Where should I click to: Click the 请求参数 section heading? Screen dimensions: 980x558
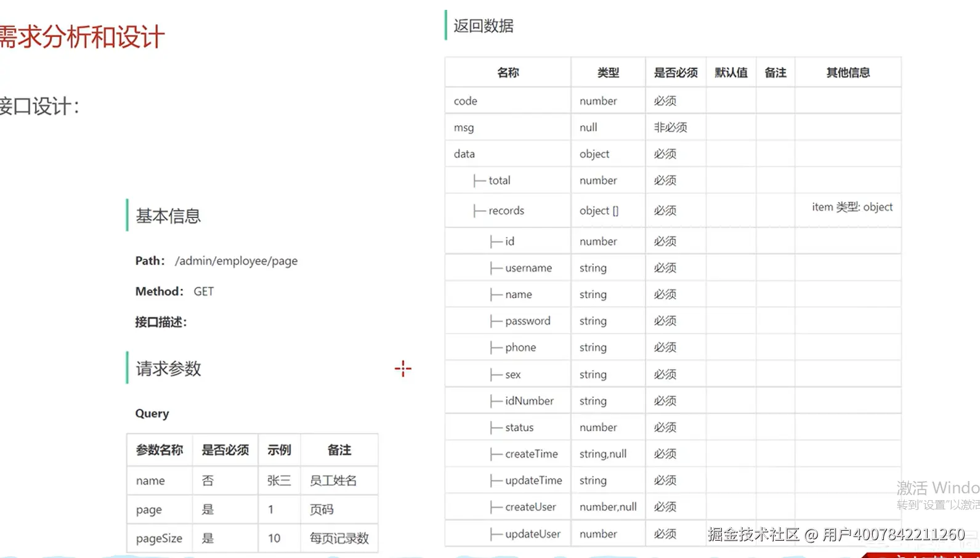tap(168, 369)
